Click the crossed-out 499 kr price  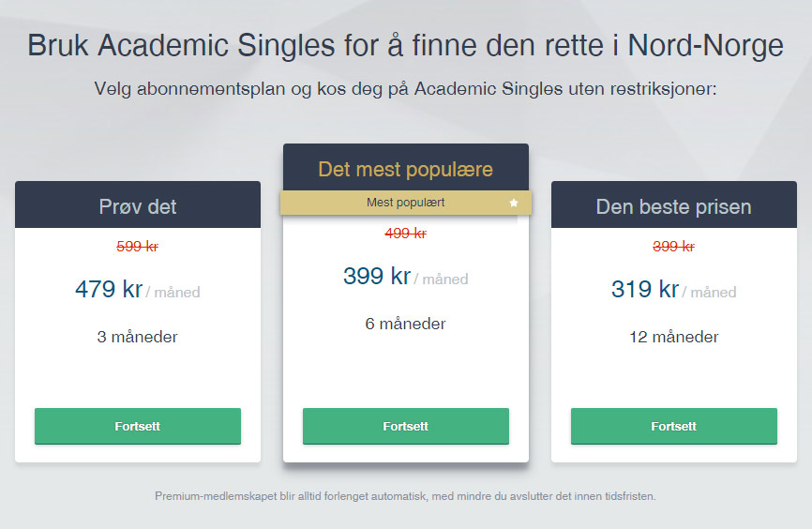click(x=405, y=234)
